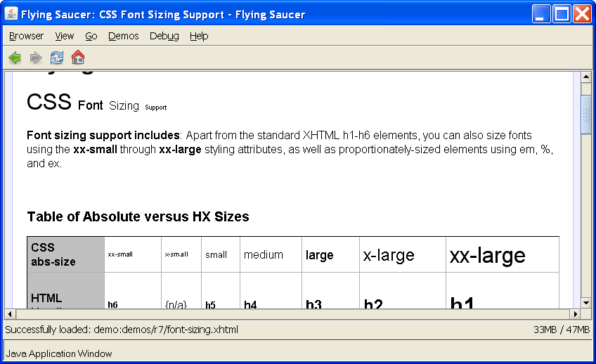596x364 pixels.
Task: Click the bold 'Font sizing support includes' text
Action: 103,135
